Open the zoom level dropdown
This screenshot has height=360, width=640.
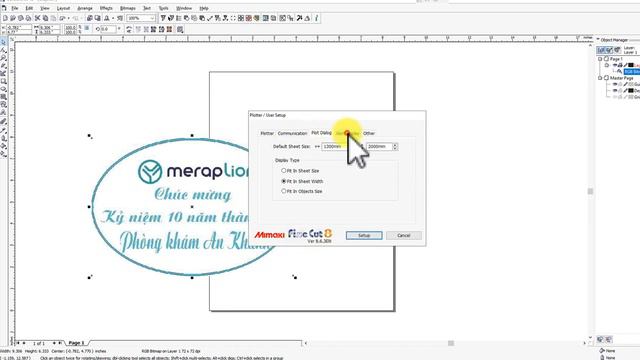[x=152, y=18]
